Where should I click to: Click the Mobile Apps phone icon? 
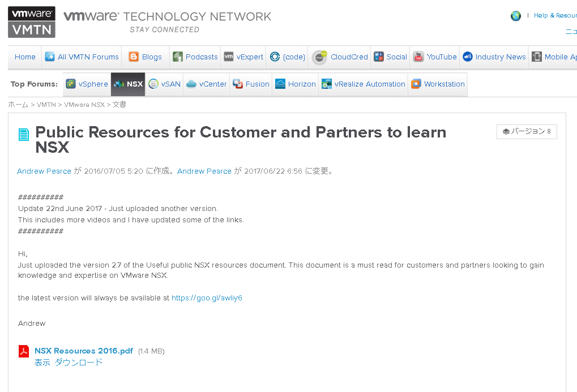(x=537, y=57)
